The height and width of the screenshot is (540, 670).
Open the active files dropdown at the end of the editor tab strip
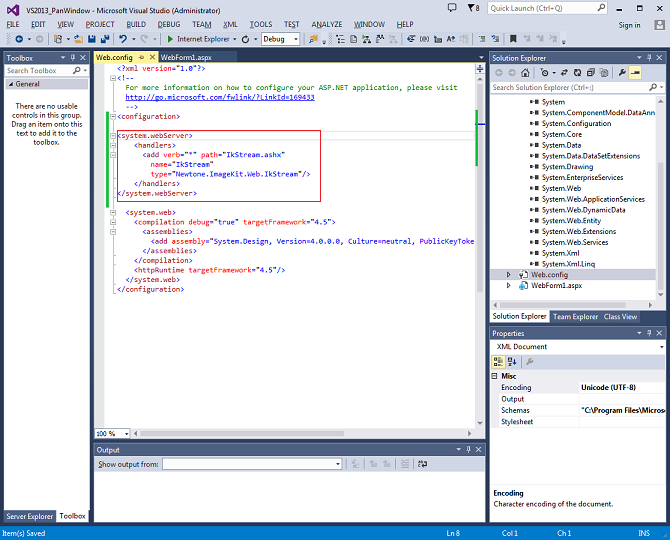(481, 57)
